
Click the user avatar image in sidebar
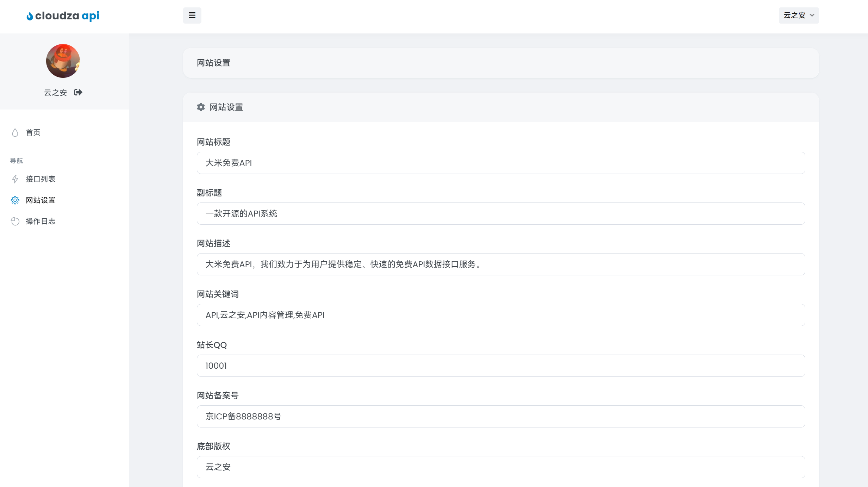pyautogui.click(x=63, y=61)
